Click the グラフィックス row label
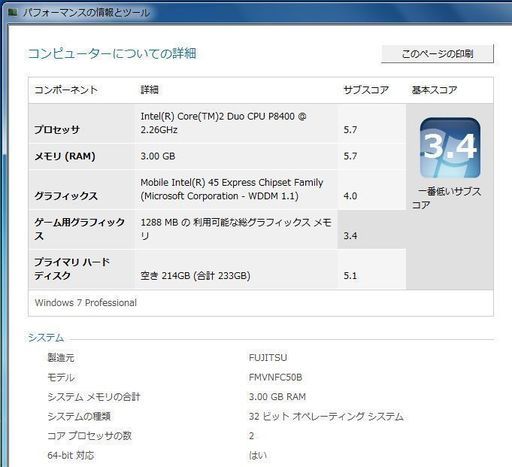Image resolution: width=512 pixels, height=467 pixels. (x=66, y=196)
